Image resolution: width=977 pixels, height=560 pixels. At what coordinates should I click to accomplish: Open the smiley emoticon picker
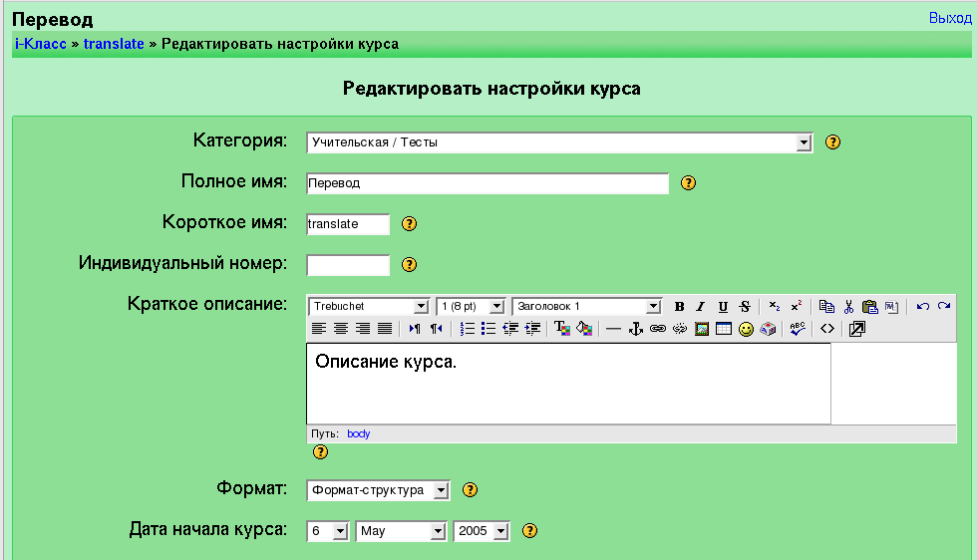point(746,329)
